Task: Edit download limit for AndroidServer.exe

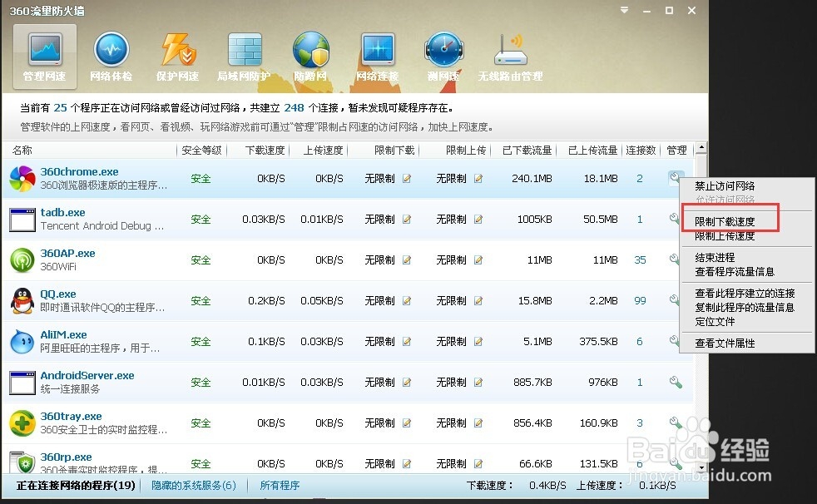Action: click(x=407, y=383)
